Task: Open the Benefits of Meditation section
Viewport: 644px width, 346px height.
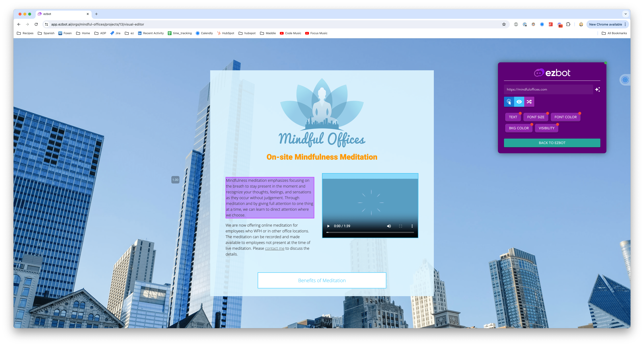Action: point(322,280)
